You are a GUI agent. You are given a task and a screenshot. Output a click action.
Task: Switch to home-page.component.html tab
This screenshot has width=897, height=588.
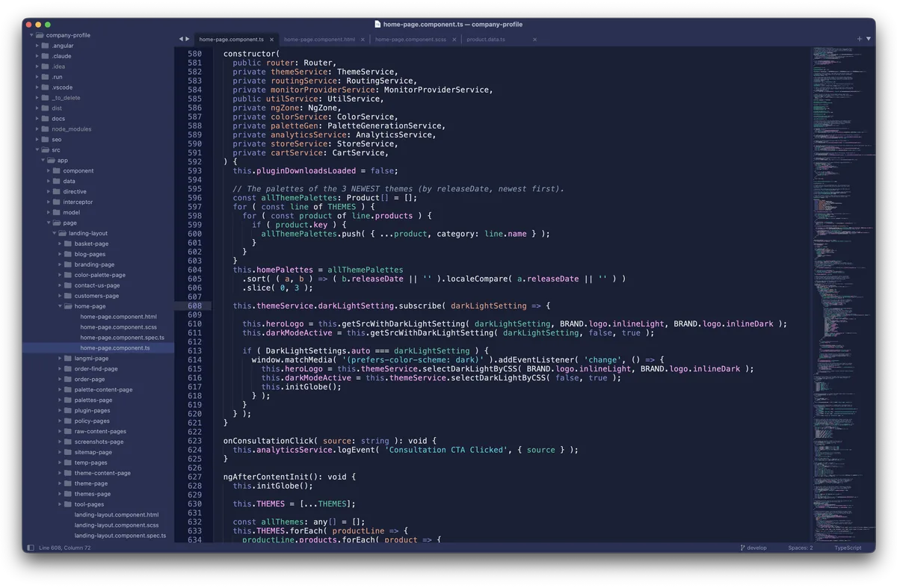click(319, 40)
